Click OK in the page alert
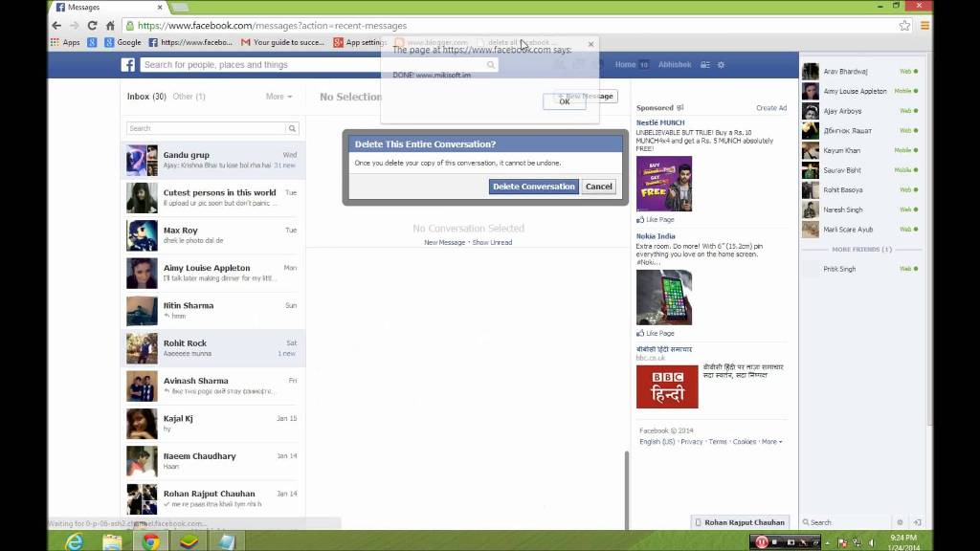The height and width of the screenshot is (551, 980). (x=564, y=101)
